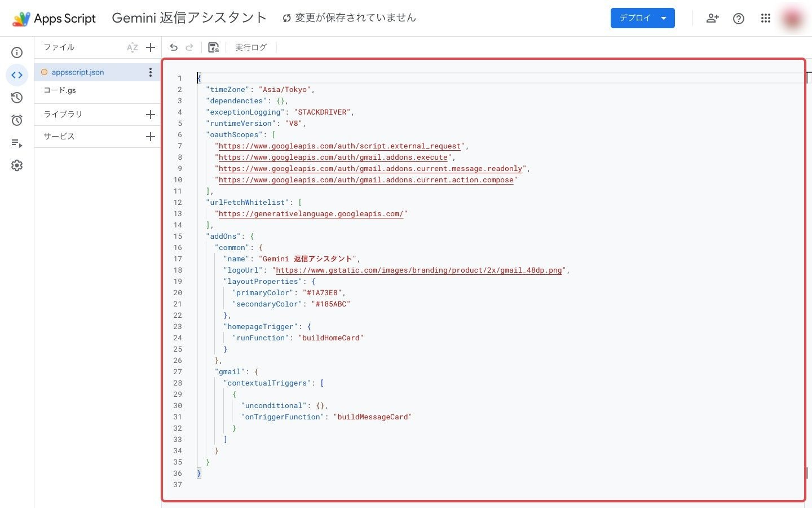
Task: Click the "urlFetchWhitelist" key
Action: click(248, 203)
